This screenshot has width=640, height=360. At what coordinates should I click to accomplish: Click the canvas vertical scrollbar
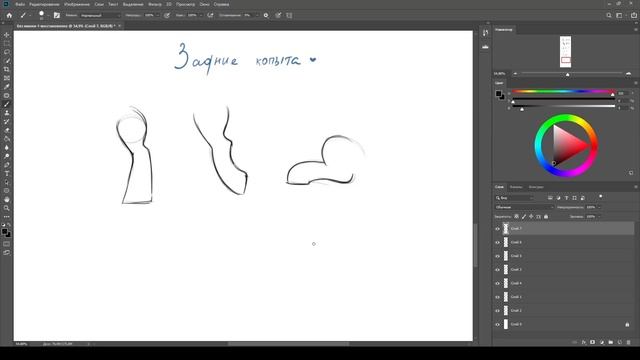tap(476, 245)
